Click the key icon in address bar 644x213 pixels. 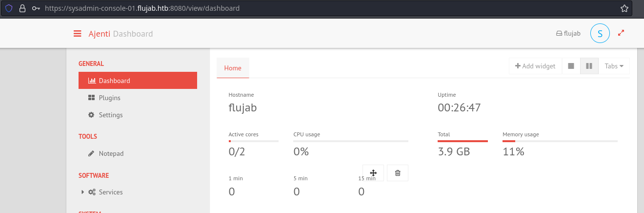pos(35,8)
